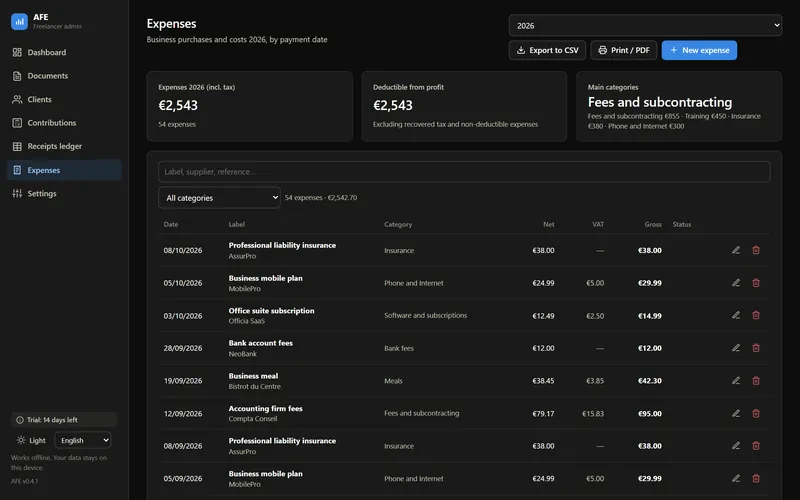Click the Receipts ledger table icon
Image resolution: width=800 pixels, height=500 pixels.
[17, 146]
